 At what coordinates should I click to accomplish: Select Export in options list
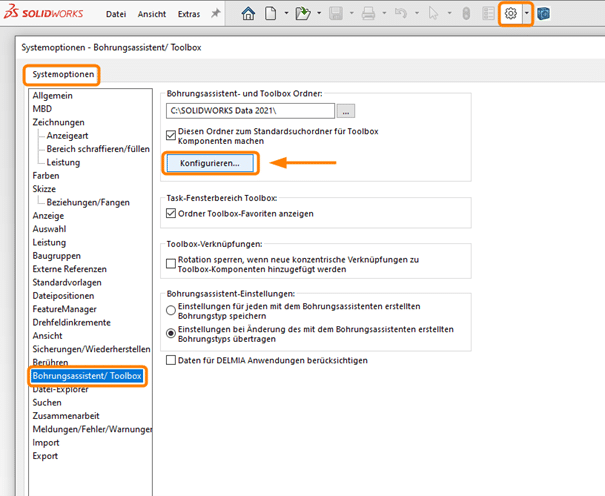coord(45,456)
